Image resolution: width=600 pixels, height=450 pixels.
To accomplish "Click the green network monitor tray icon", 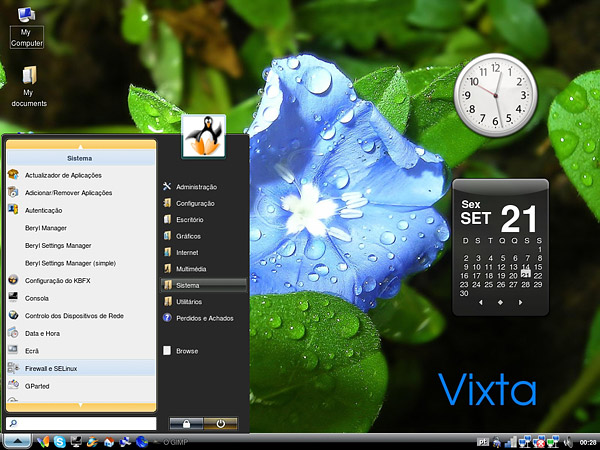I will point(553,442).
